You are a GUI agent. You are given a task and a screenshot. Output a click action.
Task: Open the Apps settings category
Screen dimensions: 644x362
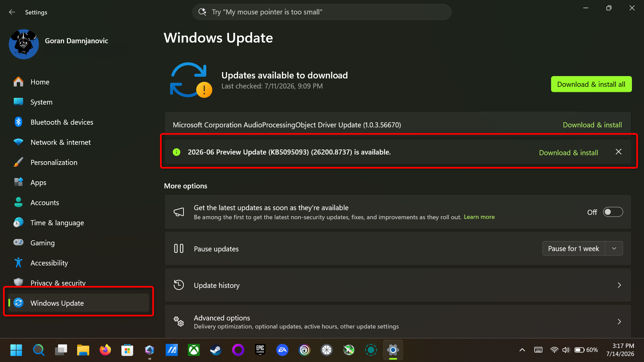coord(78,182)
